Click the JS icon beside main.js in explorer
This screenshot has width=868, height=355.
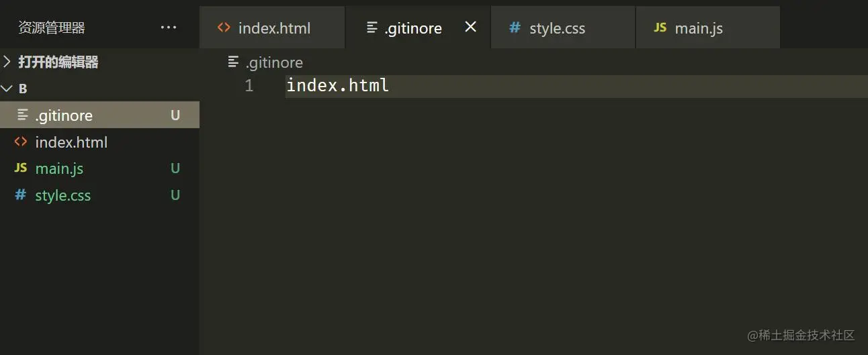(21, 168)
